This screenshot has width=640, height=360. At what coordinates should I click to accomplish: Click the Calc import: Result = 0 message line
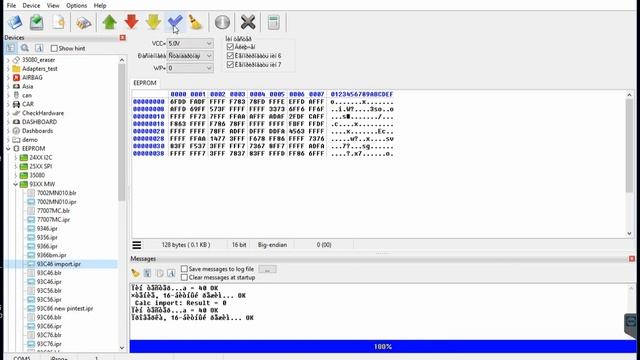click(x=180, y=303)
